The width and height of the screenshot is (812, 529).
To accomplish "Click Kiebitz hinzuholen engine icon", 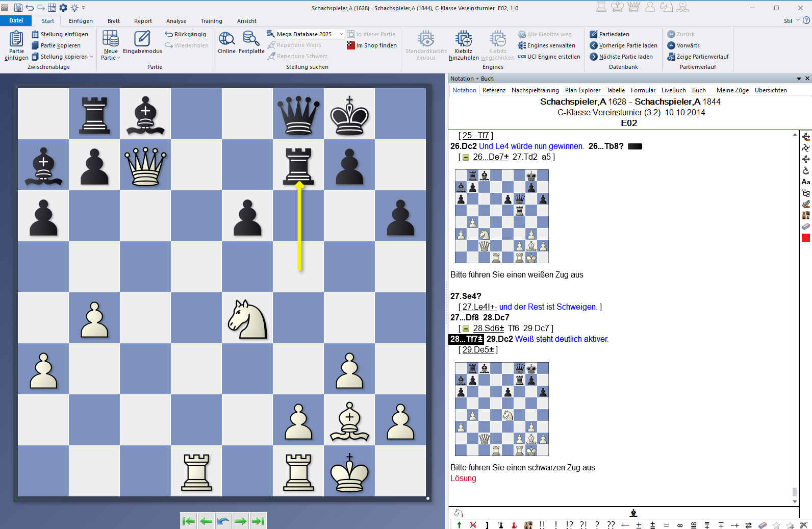I will coord(463,39).
